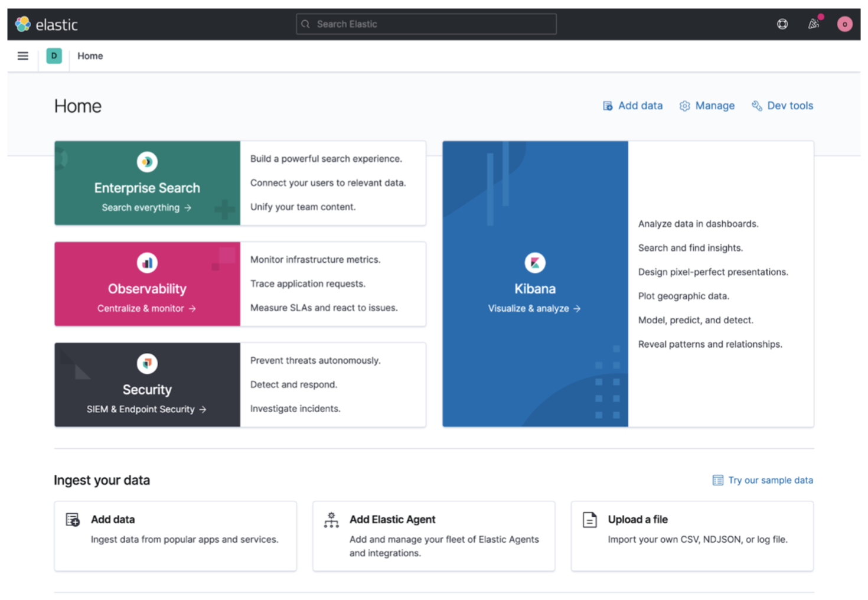The width and height of the screenshot is (868, 600).
Task: Open the spaces selector labeled D
Action: tap(53, 56)
